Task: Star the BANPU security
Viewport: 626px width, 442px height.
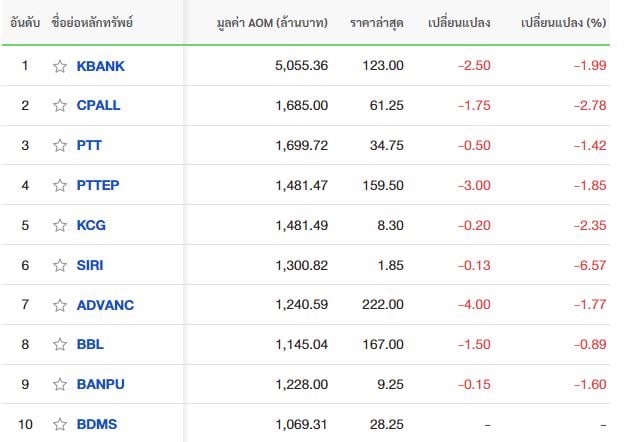Action: coord(60,385)
